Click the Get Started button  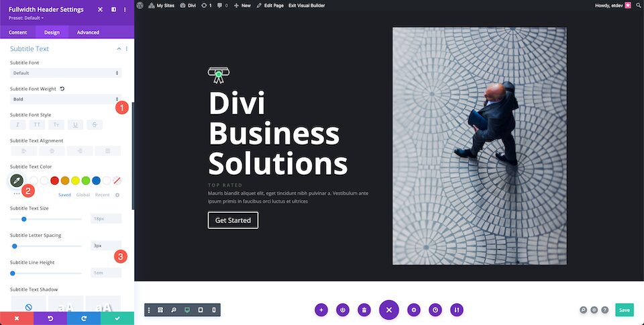point(233,220)
